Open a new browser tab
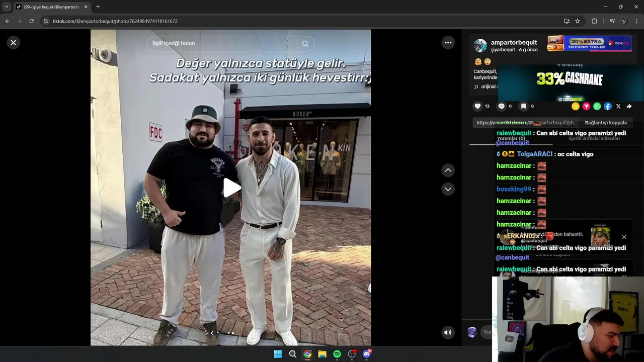 (98, 7)
